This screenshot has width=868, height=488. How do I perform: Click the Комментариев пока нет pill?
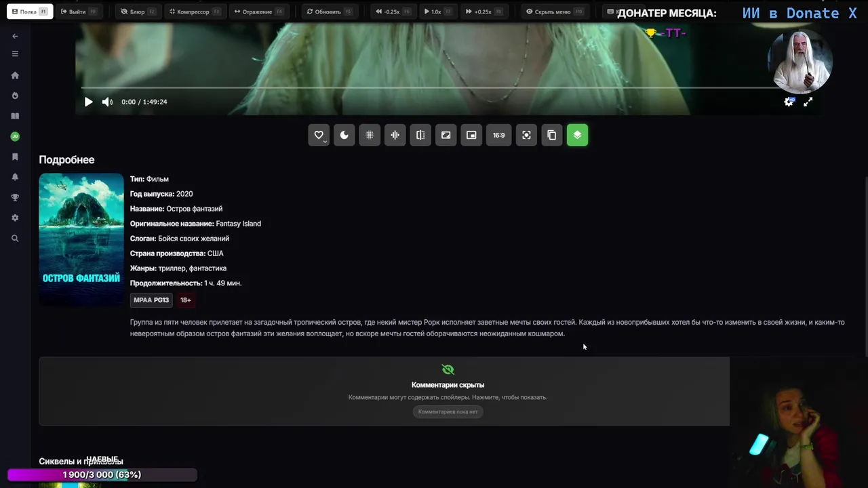pyautogui.click(x=448, y=411)
